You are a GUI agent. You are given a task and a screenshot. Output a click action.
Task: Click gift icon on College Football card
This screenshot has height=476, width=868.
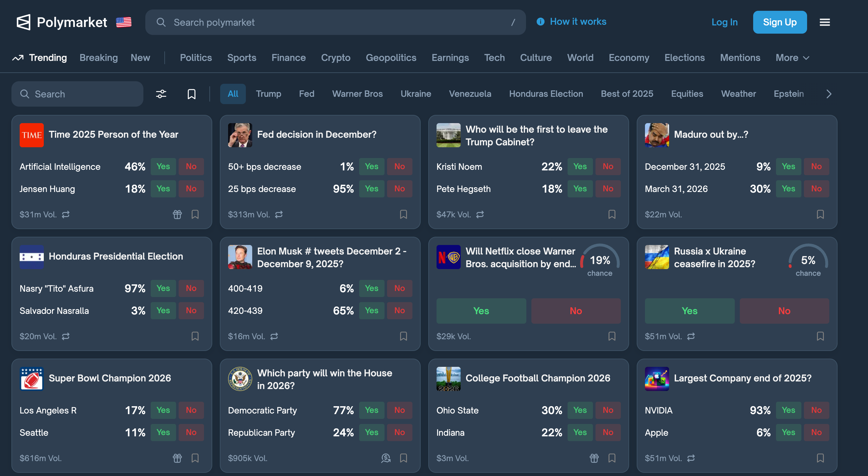[x=594, y=458]
